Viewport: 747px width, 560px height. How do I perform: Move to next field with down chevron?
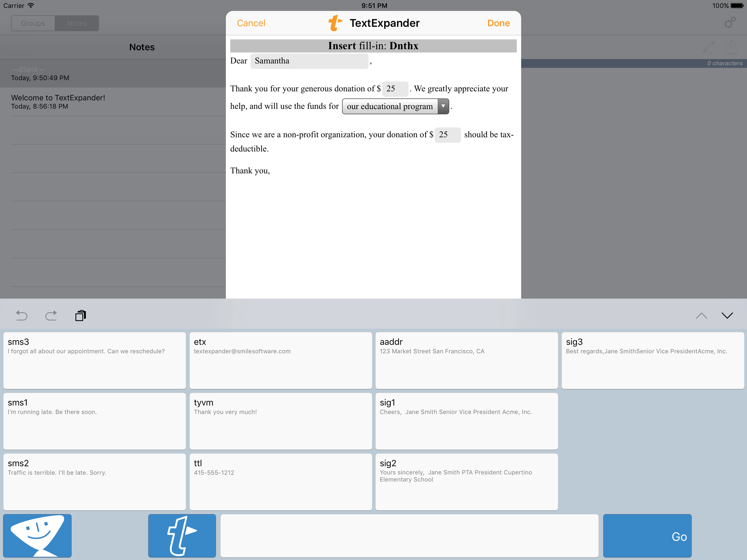click(x=727, y=316)
